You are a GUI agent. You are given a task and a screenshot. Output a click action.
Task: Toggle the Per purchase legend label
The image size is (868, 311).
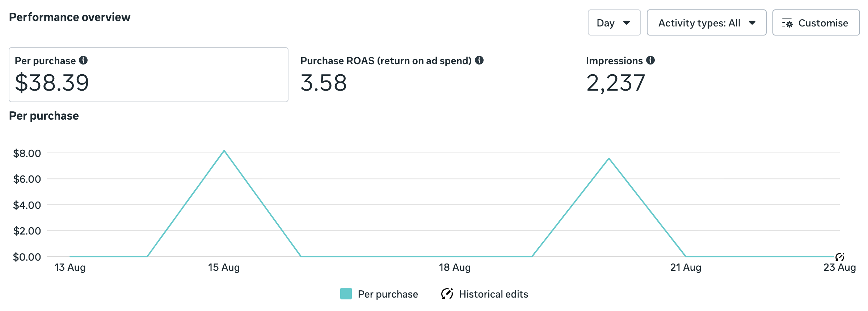pos(388,294)
